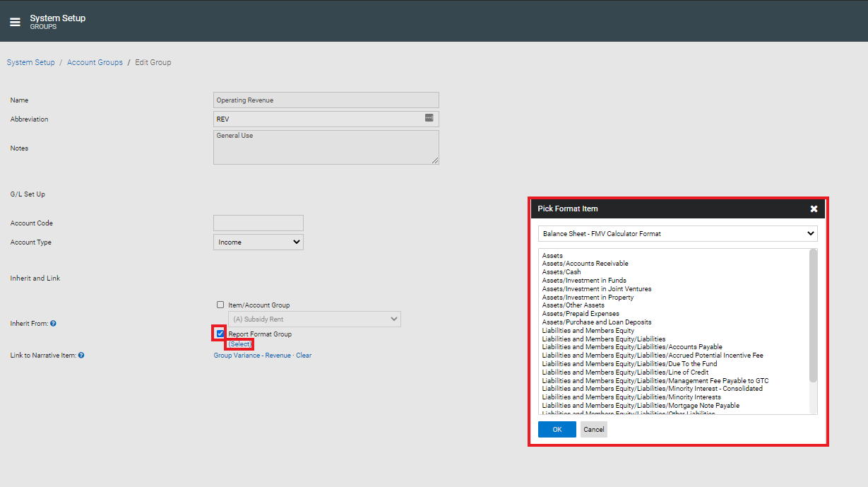Expand the Balance Sheet - FMV Calculator Format dropdown

[x=678, y=233]
